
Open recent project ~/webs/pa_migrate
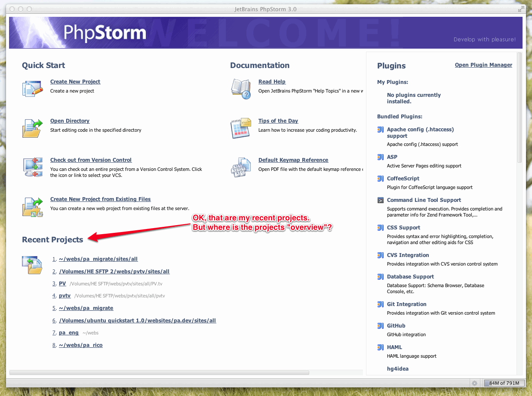[86, 308]
